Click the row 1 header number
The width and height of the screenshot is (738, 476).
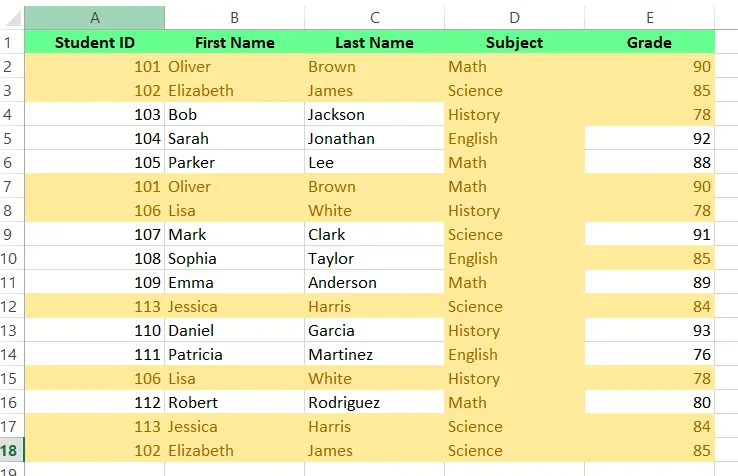[11, 43]
